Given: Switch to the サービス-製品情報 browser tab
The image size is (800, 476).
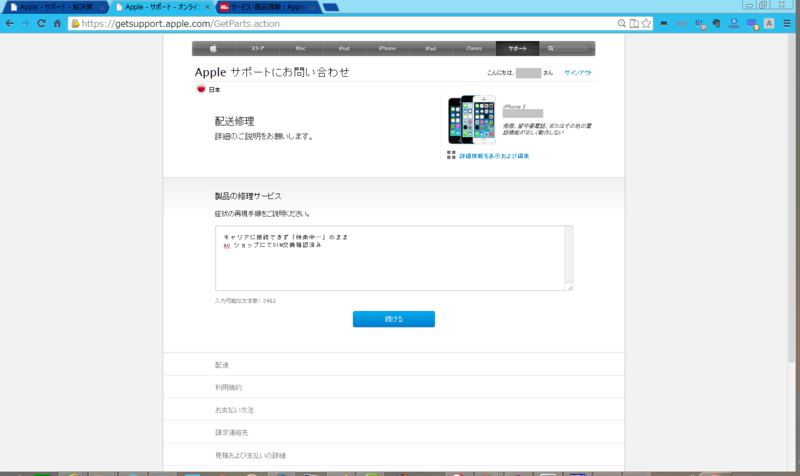Looking at the screenshot, I should point(266,7).
